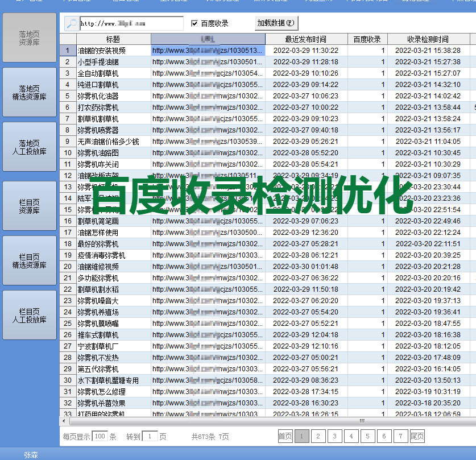The width and height of the screenshot is (476, 460).
Task: Toggle the 百度收录 checkbox
Action: [x=194, y=23]
